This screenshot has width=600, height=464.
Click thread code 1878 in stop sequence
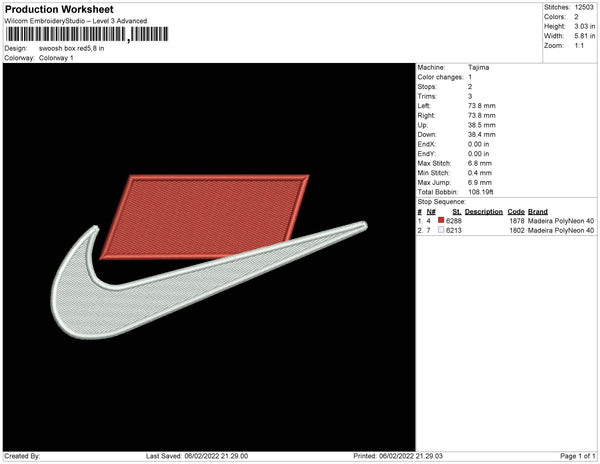point(517,221)
